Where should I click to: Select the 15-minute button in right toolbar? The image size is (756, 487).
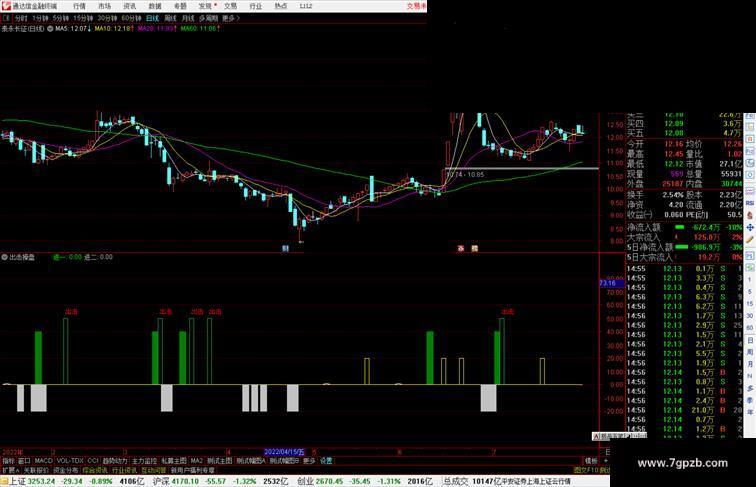tap(750, 304)
